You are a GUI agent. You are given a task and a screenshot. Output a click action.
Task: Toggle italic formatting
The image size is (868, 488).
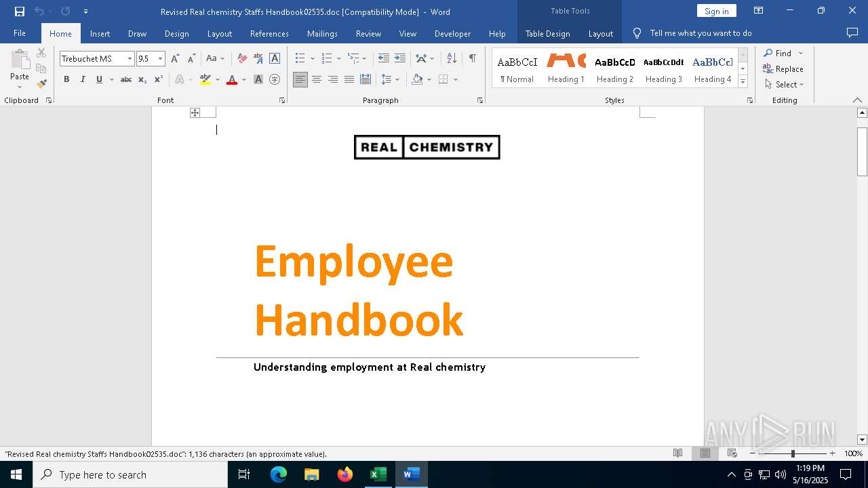(83, 80)
